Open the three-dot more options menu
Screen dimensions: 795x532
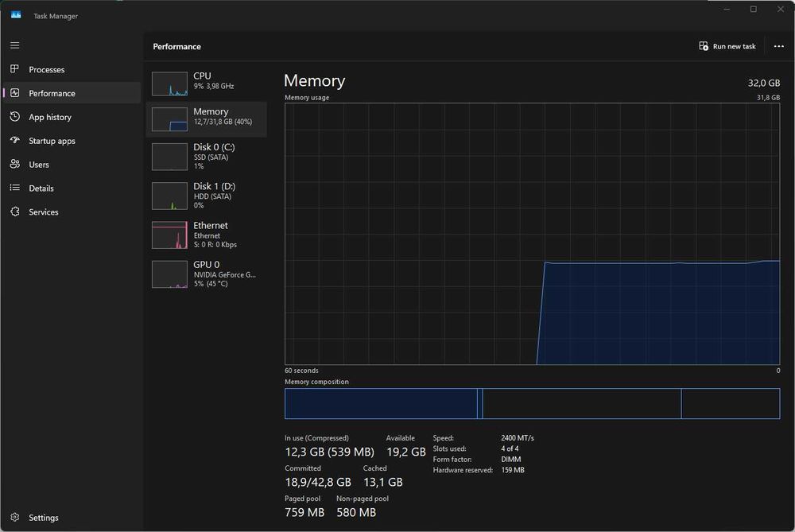779,46
